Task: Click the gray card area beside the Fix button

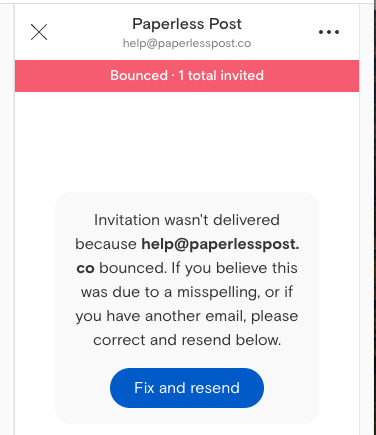Action: (290, 388)
